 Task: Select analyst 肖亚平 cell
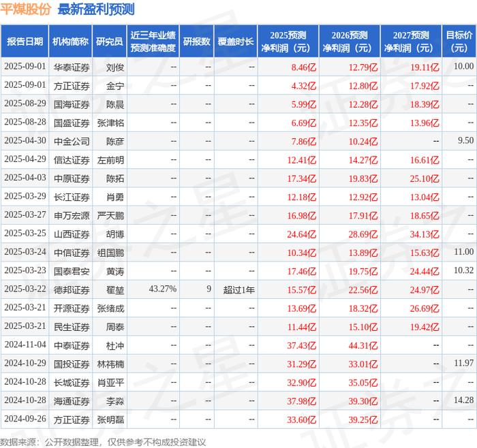(110, 383)
